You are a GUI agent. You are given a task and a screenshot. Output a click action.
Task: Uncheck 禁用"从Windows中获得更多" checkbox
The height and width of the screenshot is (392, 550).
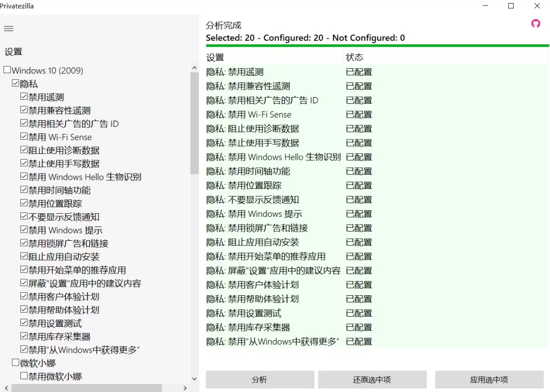pyautogui.click(x=24, y=350)
